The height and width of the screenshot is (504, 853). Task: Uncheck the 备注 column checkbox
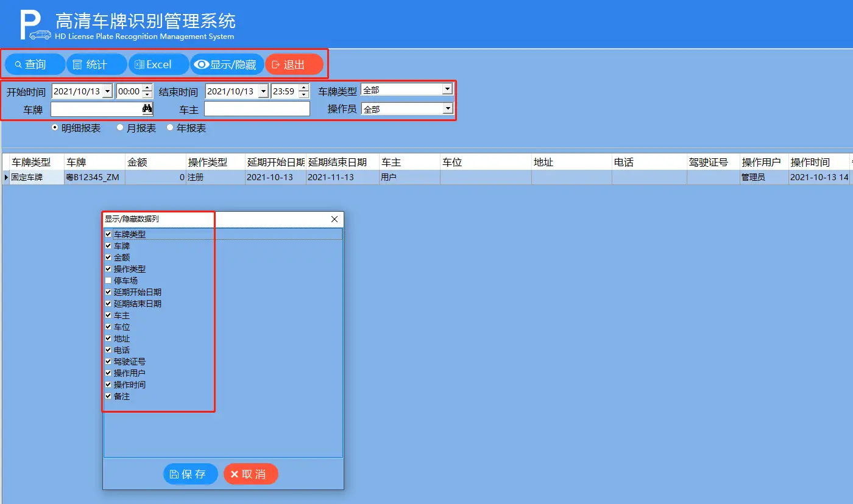click(x=108, y=396)
